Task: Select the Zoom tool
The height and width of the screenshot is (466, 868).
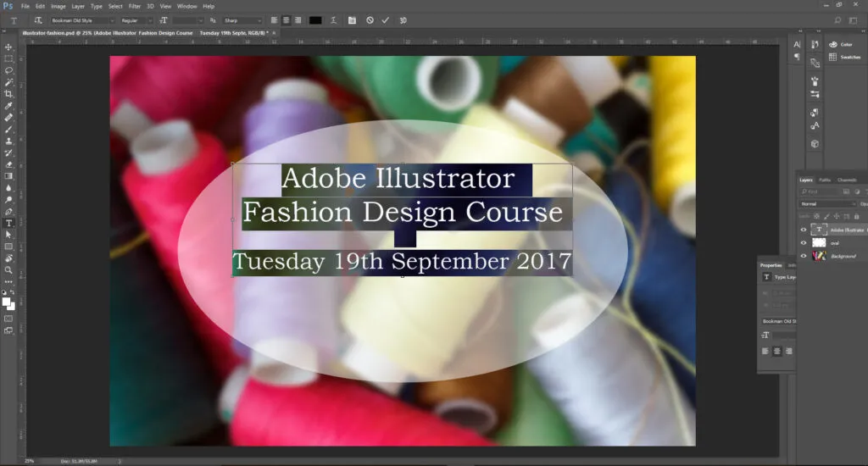Action: click(8, 270)
